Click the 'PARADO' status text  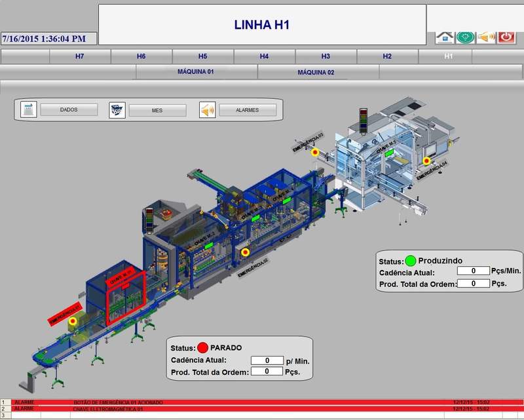226,348
